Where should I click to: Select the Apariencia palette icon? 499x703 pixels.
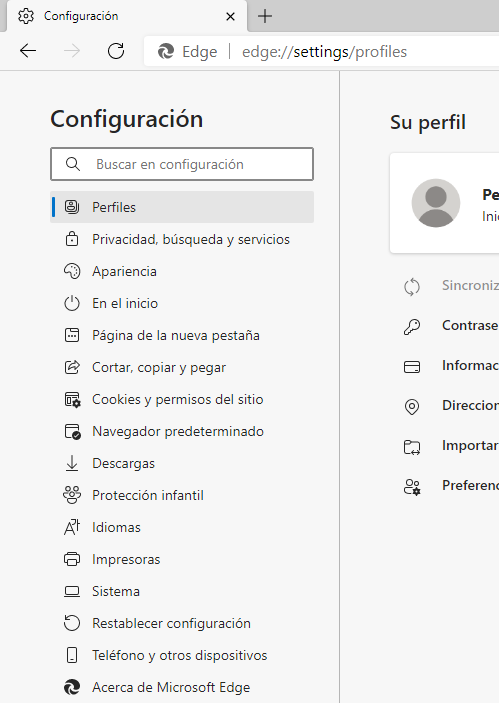pyautogui.click(x=72, y=271)
